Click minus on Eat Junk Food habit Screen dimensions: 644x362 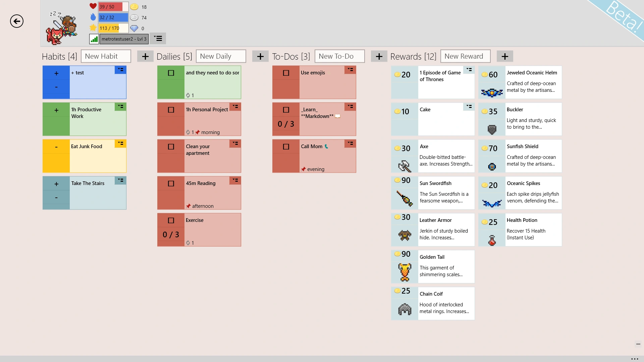[x=56, y=147]
